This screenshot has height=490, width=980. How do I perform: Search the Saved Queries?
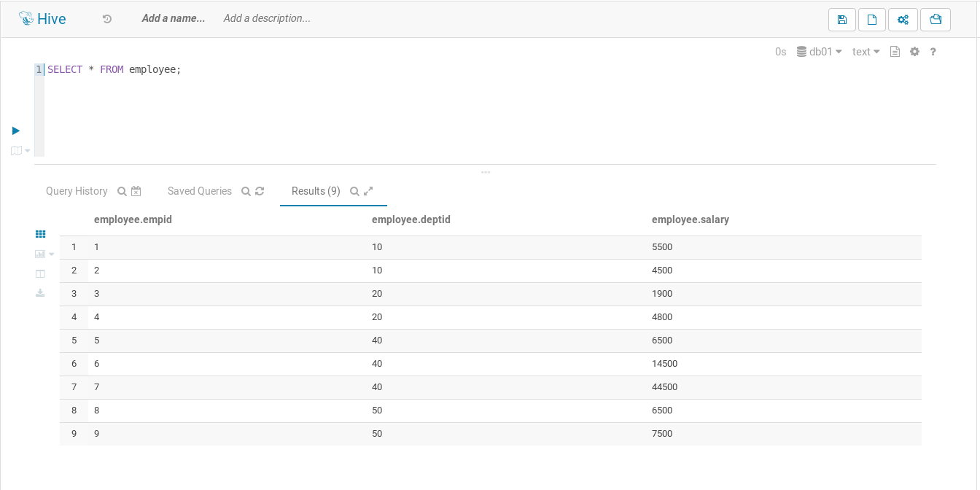click(x=246, y=191)
